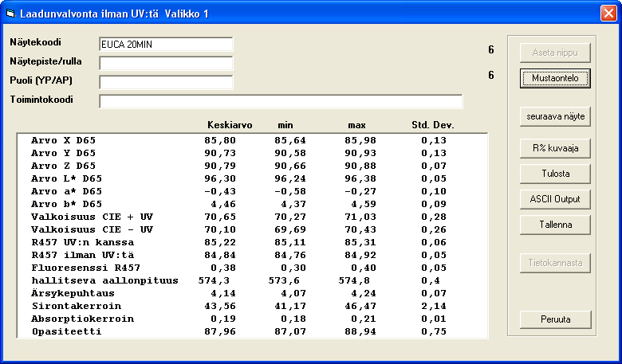Screen dimensions: 622x364
Task: Select the Arvo a* D65 row label
Action: click(67, 191)
